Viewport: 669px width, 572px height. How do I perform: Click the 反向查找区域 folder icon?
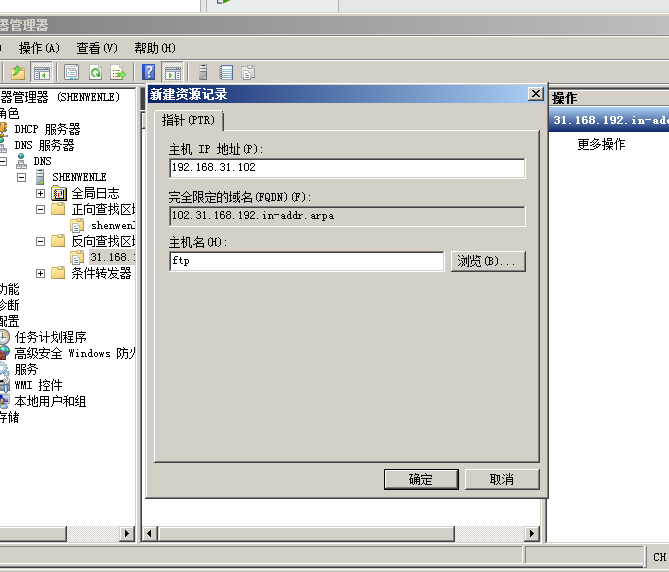pos(58,241)
